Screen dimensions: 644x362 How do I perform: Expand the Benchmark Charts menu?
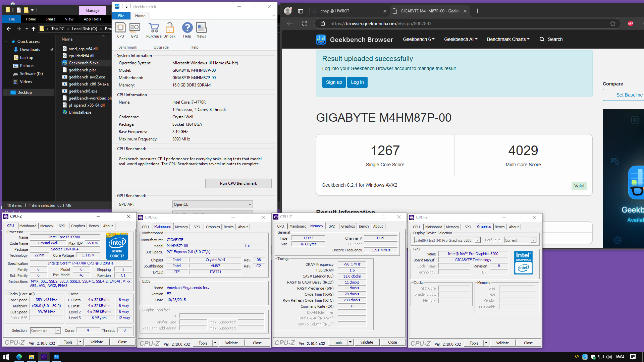[x=508, y=39]
